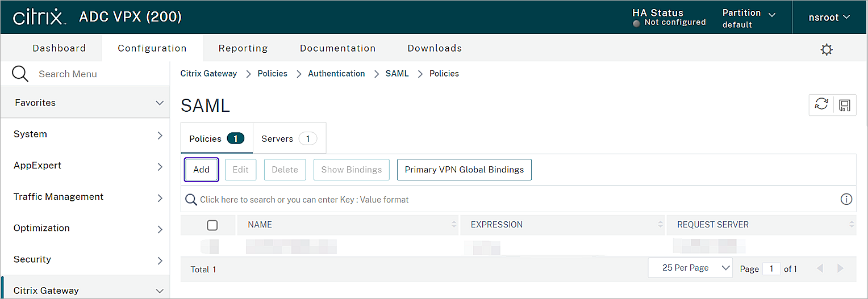Click the magnifier icon in Search Menu

point(20,74)
